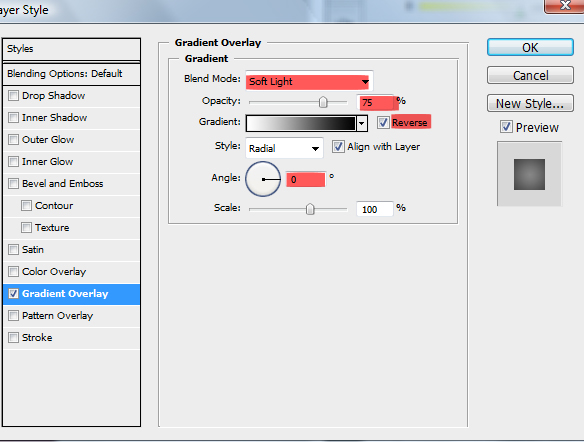Open the Style dropdown showing Radial

pyautogui.click(x=284, y=148)
